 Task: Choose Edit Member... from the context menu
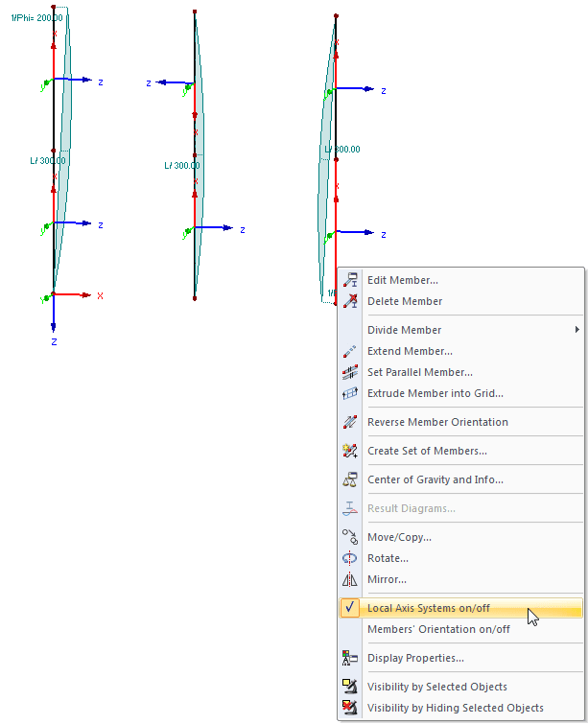[x=403, y=280]
